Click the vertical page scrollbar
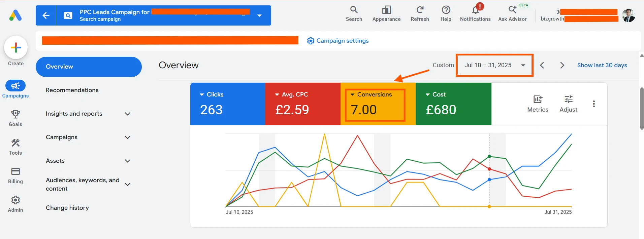Image resolution: width=644 pixels, height=239 pixels. pyautogui.click(x=642, y=108)
